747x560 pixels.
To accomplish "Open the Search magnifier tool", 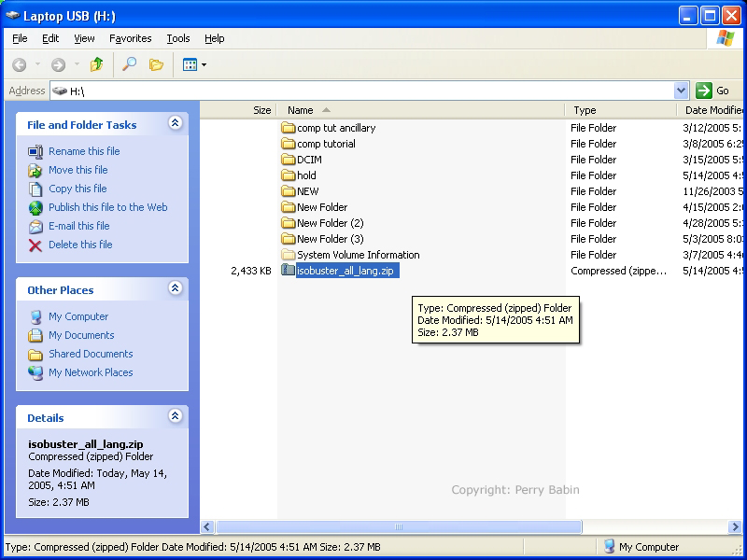I will (x=129, y=64).
